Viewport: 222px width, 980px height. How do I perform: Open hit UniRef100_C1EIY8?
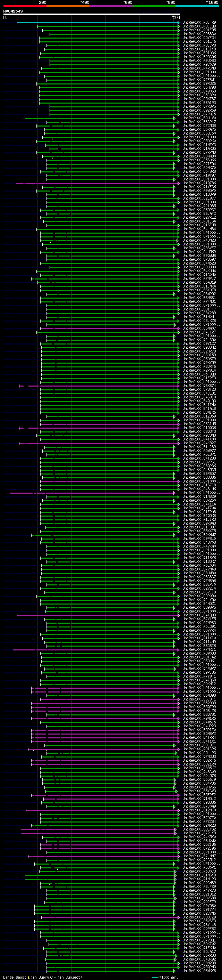click(x=199, y=49)
